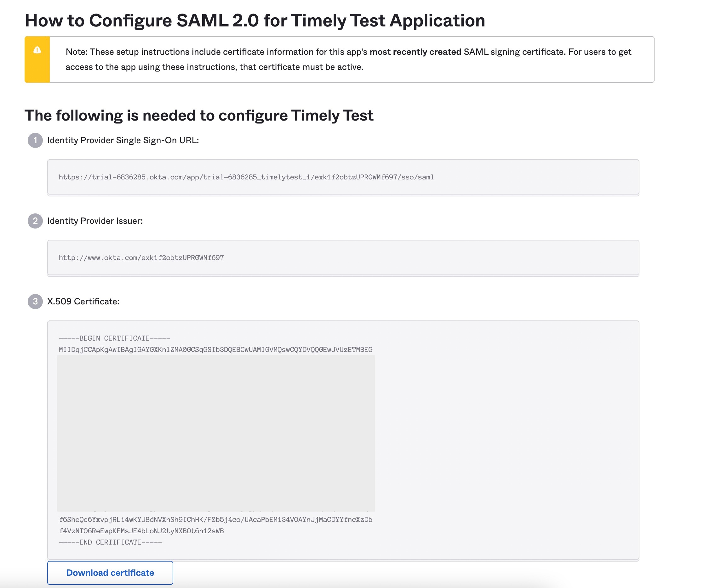Click the "needed to configure Timely Test" heading

click(199, 116)
